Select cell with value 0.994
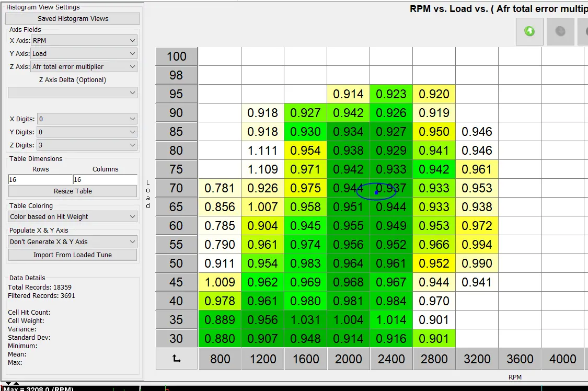Image resolution: width=588 pixels, height=391 pixels. point(477,245)
